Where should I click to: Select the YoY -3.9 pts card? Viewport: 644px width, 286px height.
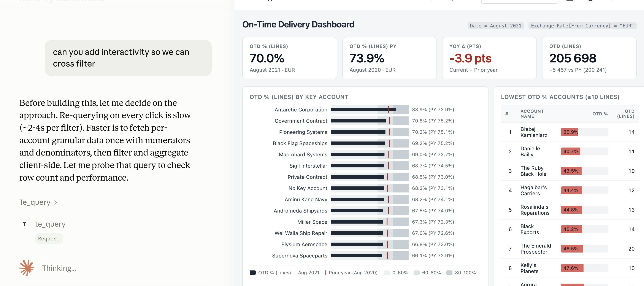pos(489,58)
